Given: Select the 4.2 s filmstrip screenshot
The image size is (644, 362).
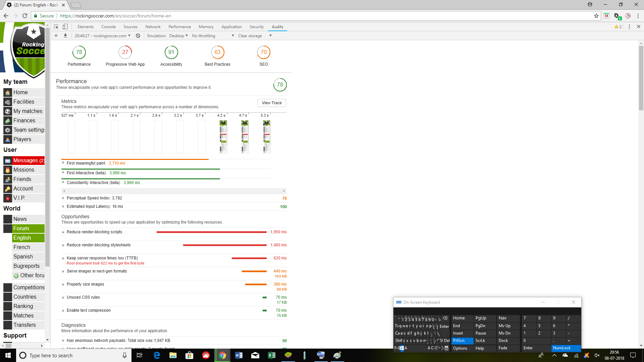Looking at the screenshot, I should 223,137.
